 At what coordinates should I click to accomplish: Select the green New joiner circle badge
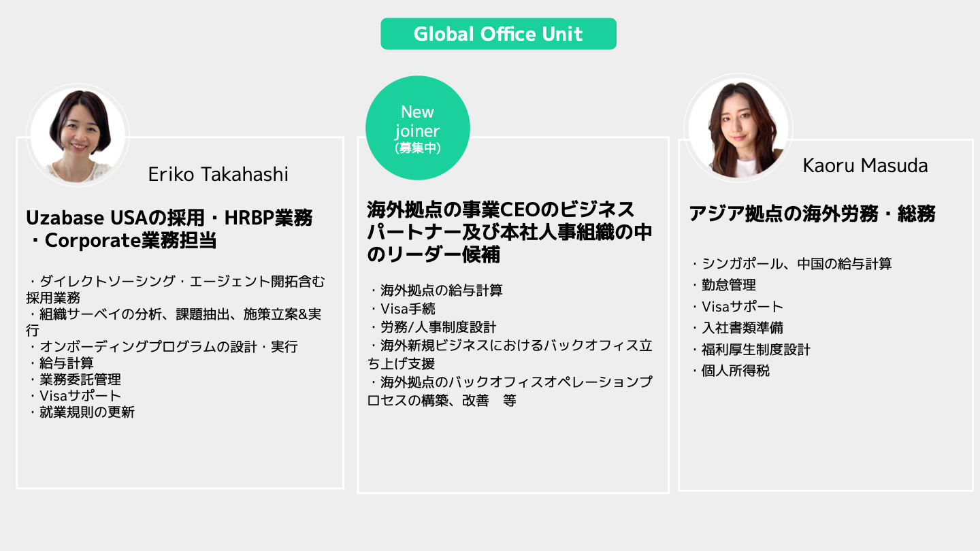coord(418,127)
